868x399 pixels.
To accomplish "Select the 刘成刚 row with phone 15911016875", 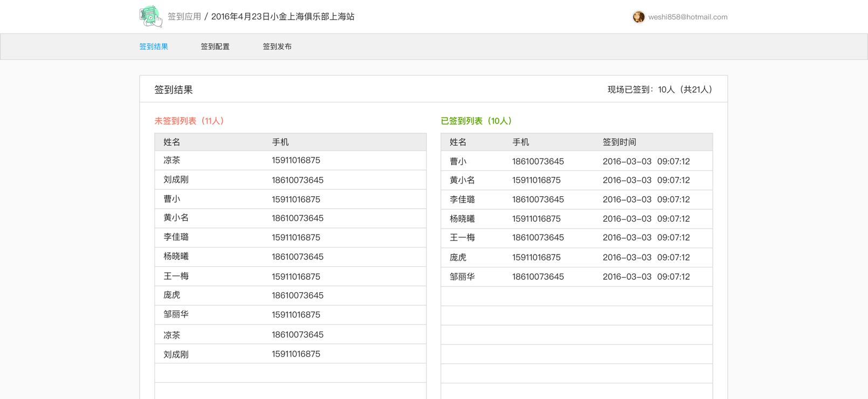I will (x=290, y=354).
